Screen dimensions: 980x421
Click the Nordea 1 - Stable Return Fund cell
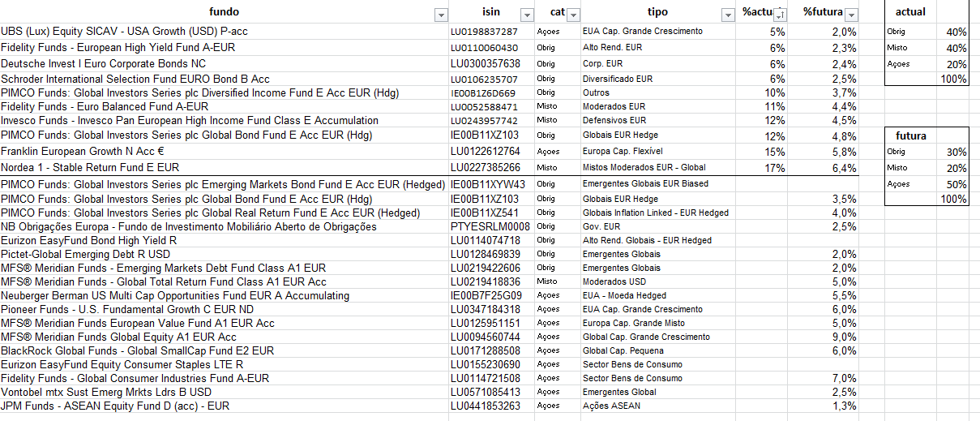pos(90,168)
